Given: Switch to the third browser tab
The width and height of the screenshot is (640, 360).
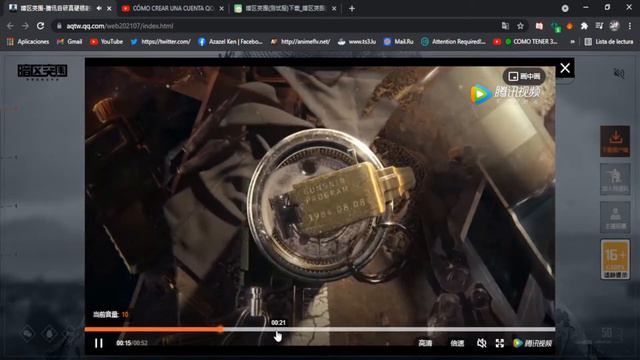Looking at the screenshot, I should (285, 8).
